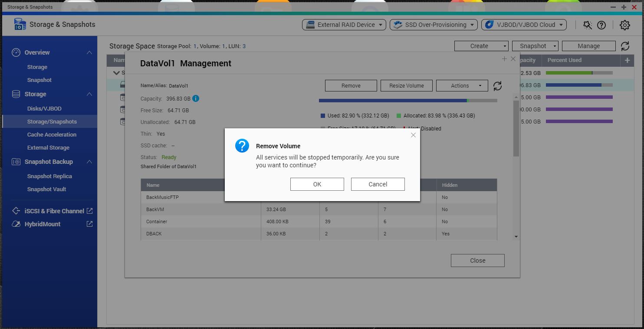
Task: Go to Cache Acceleration in sidebar
Action: pos(52,135)
